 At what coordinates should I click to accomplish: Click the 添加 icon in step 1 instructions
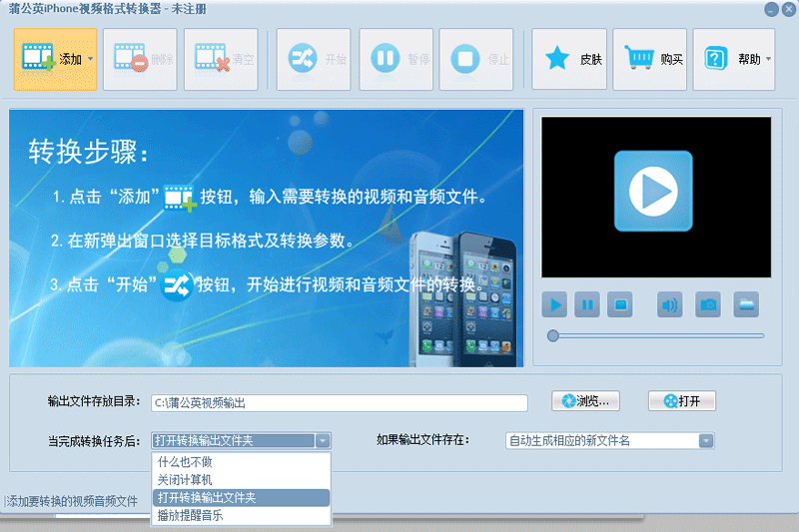180,198
